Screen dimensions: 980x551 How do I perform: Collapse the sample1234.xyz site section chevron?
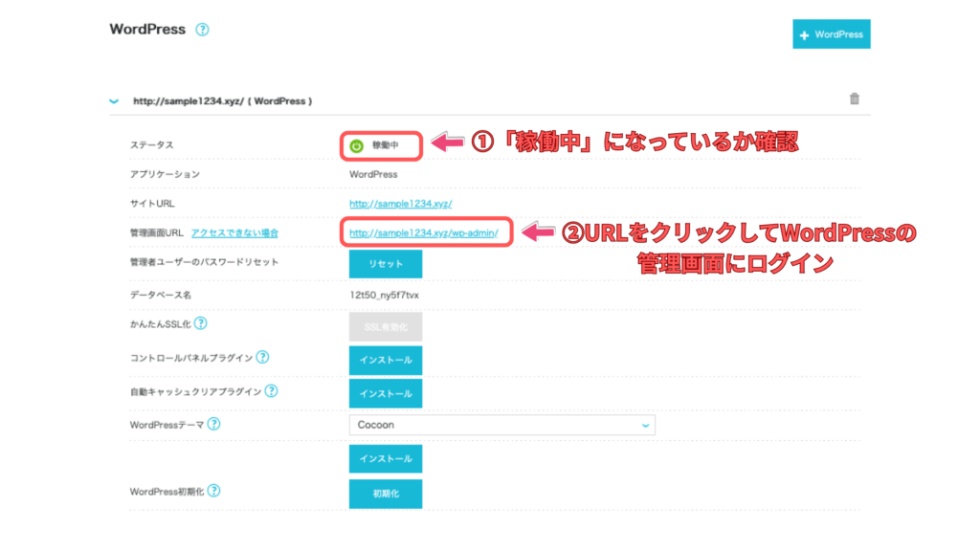point(114,100)
